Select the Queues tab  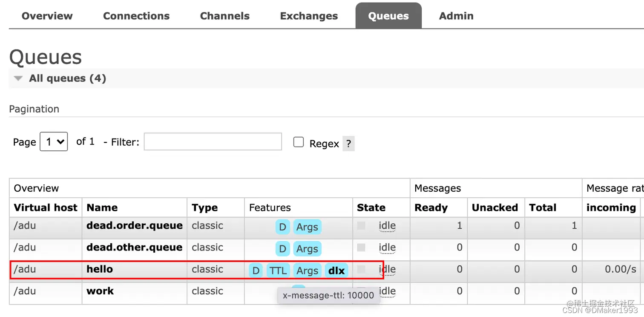coord(388,16)
